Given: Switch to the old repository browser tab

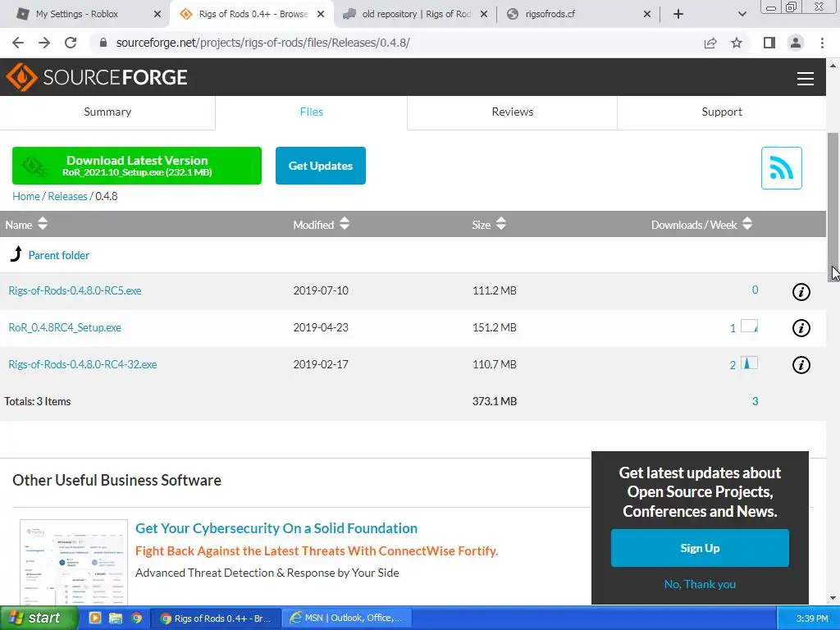Looking at the screenshot, I should [416, 14].
